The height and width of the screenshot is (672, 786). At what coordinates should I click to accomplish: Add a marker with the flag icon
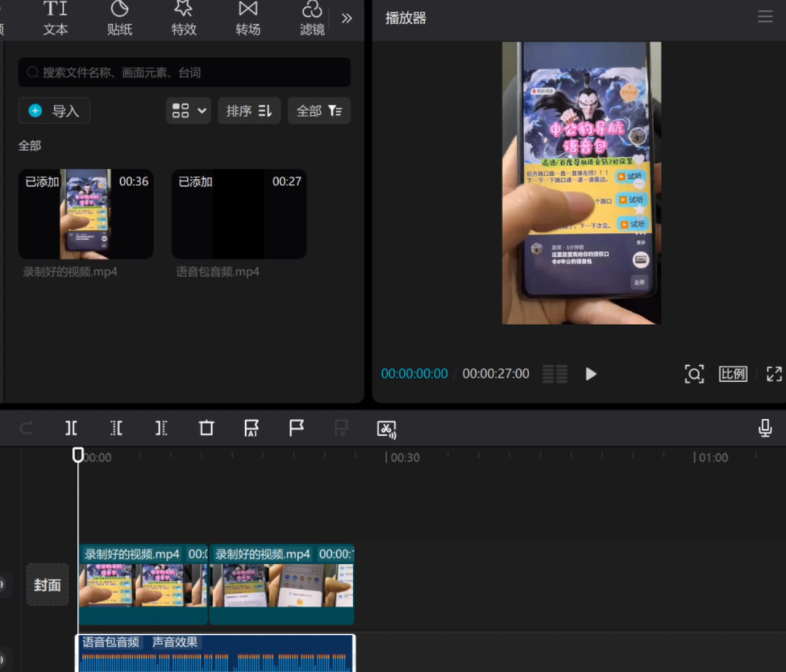pos(296,428)
